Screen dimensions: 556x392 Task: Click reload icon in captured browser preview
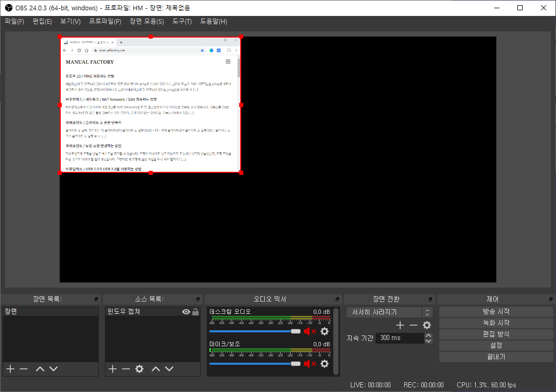point(79,50)
